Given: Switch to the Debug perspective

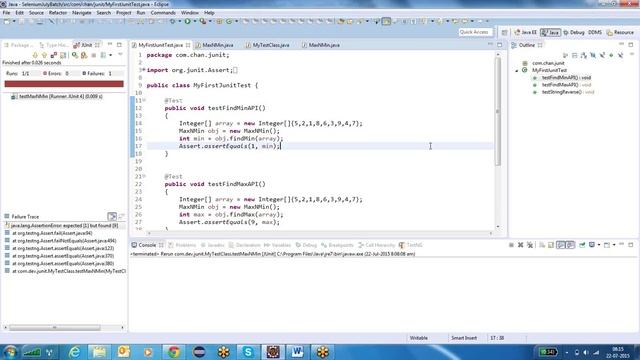Looking at the screenshot, I should [x=573, y=32].
